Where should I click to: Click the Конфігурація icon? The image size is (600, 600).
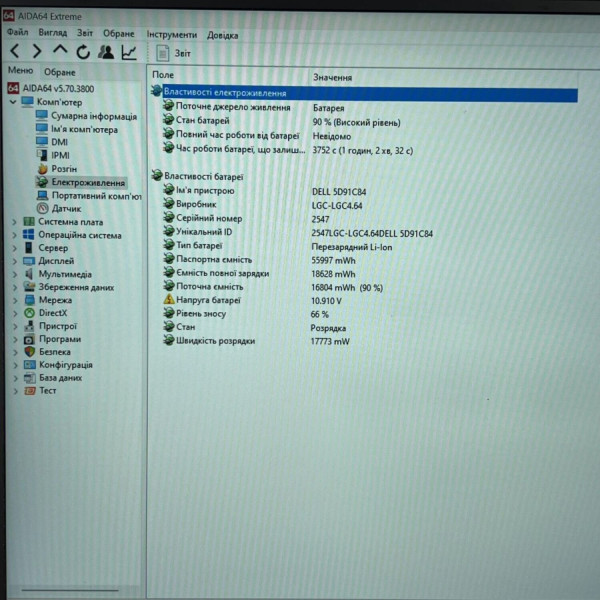(30, 365)
